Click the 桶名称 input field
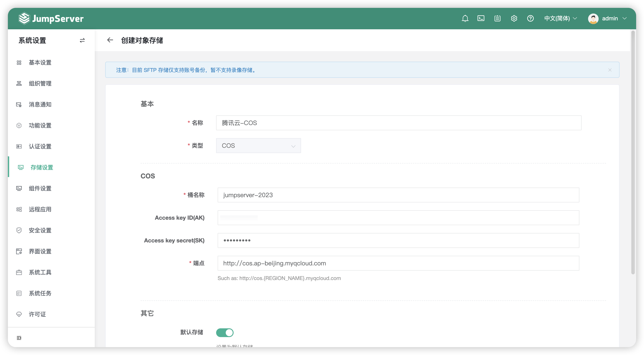Screen dimensions: 644x355 pos(398,195)
